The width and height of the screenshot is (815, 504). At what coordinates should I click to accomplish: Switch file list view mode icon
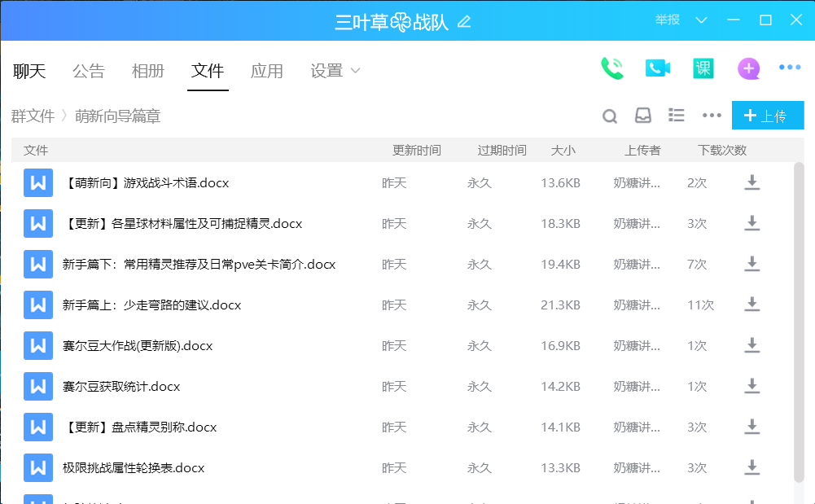pyautogui.click(x=677, y=116)
